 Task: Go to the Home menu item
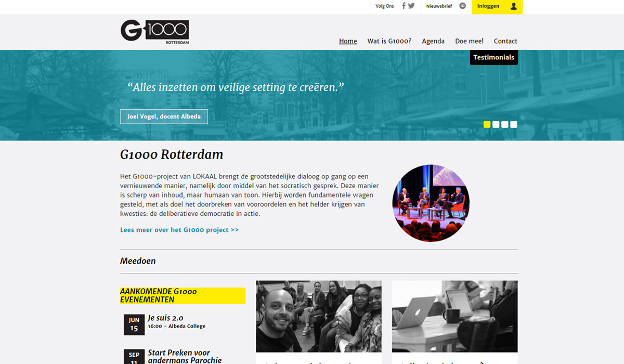click(348, 41)
